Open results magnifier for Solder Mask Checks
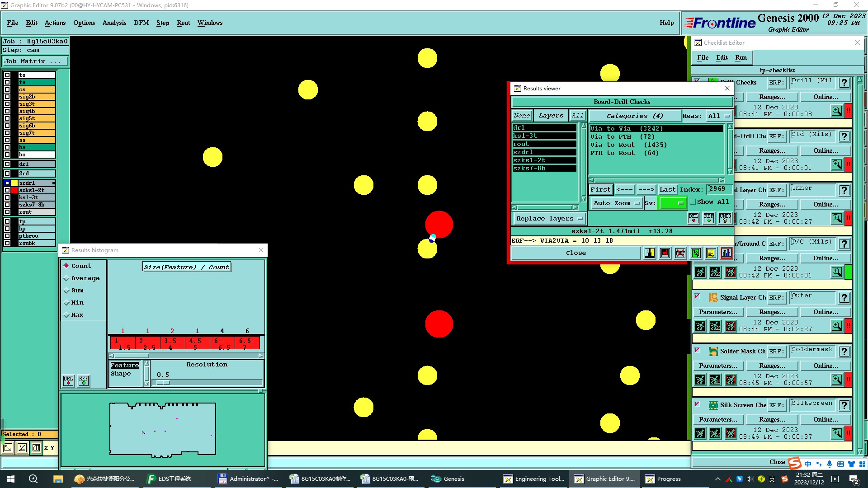868x488 pixels. pyautogui.click(x=837, y=380)
